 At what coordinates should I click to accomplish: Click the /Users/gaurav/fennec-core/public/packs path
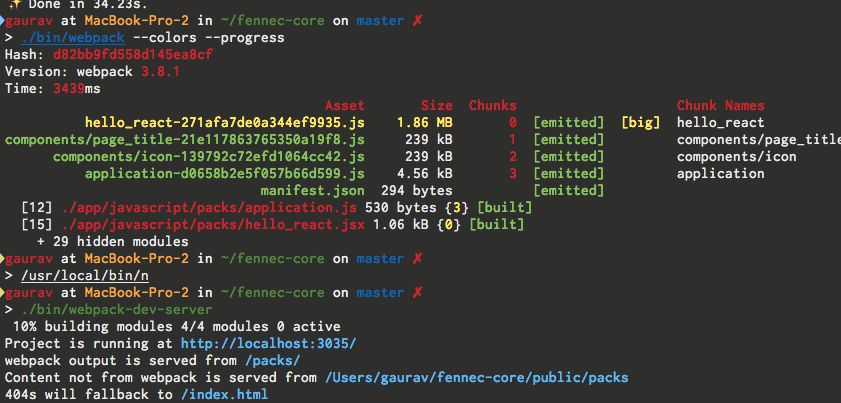(476, 378)
